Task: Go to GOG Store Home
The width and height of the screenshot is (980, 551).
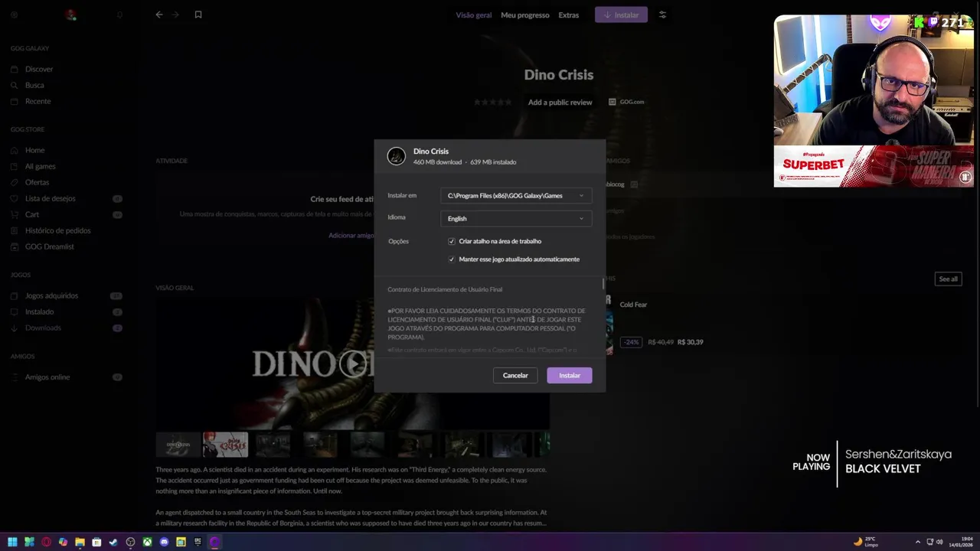Action: click(x=34, y=150)
